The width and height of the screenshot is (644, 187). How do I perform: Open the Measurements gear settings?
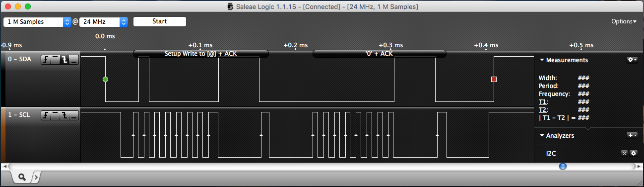[x=632, y=60]
